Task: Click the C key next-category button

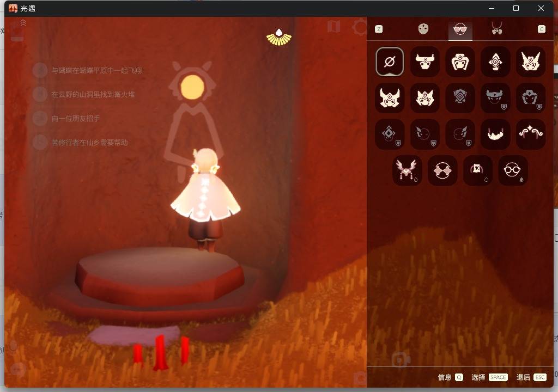Action: [541, 29]
